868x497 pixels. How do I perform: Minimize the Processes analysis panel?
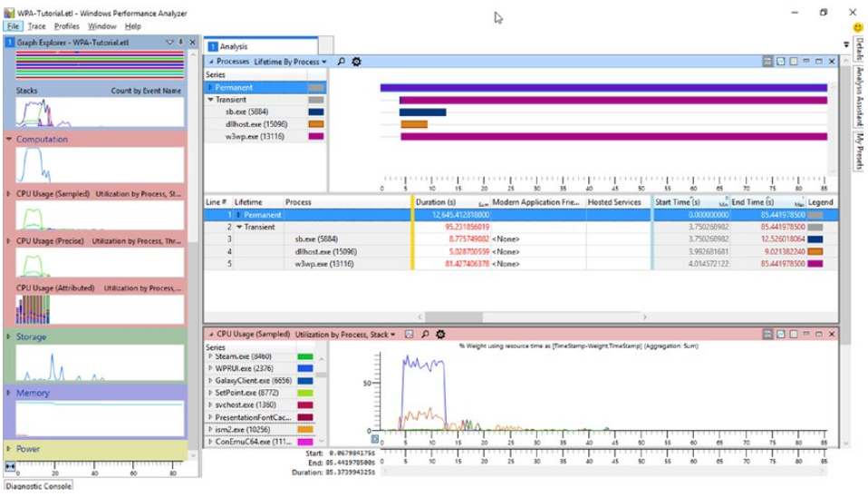(x=806, y=61)
